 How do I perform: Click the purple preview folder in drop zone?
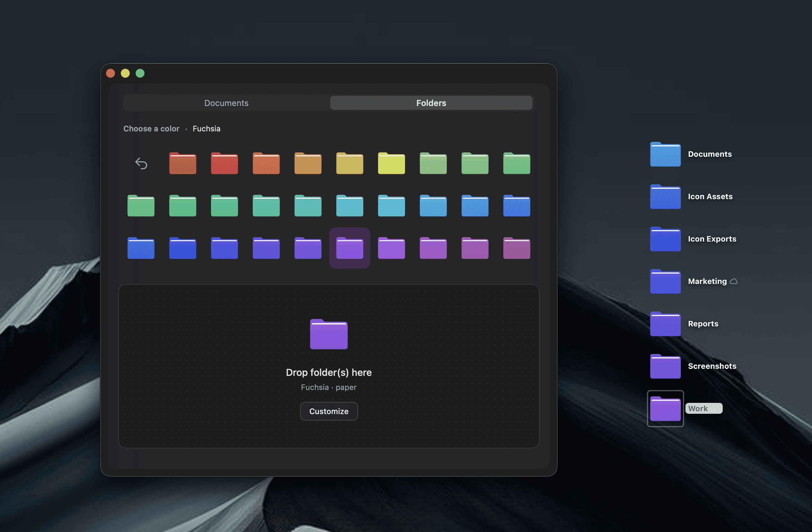coord(329,334)
